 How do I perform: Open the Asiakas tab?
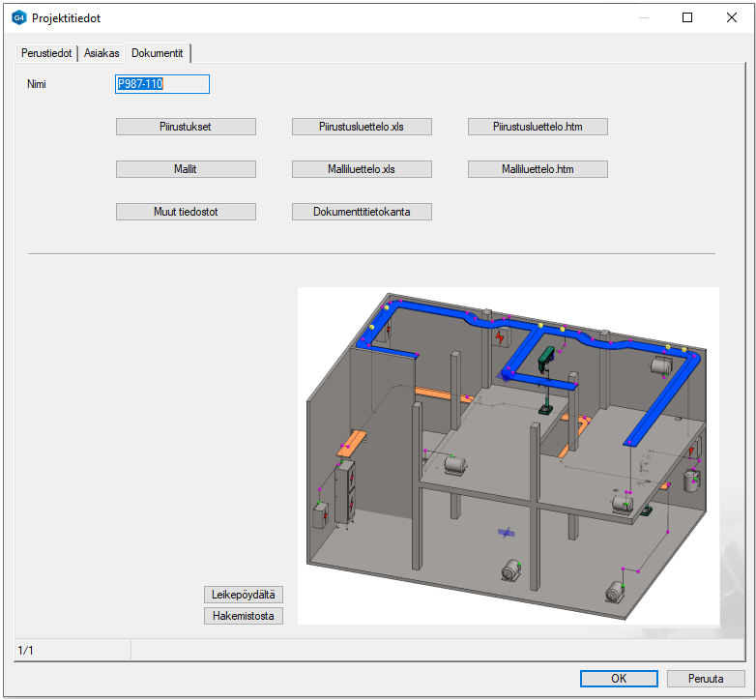point(102,53)
